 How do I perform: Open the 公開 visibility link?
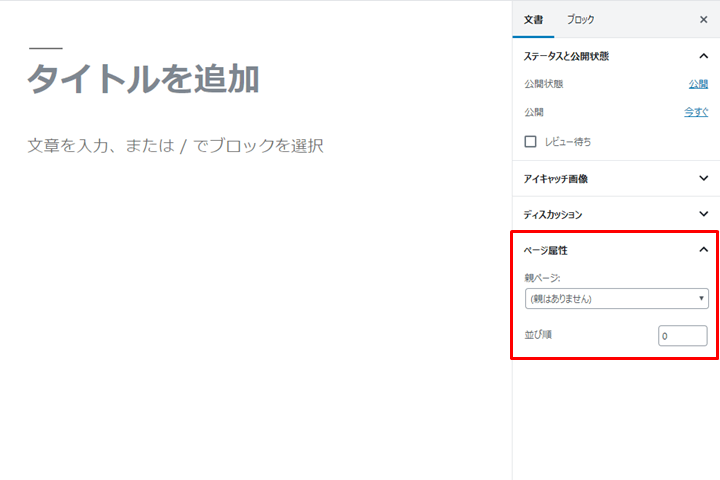coord(698,84)
